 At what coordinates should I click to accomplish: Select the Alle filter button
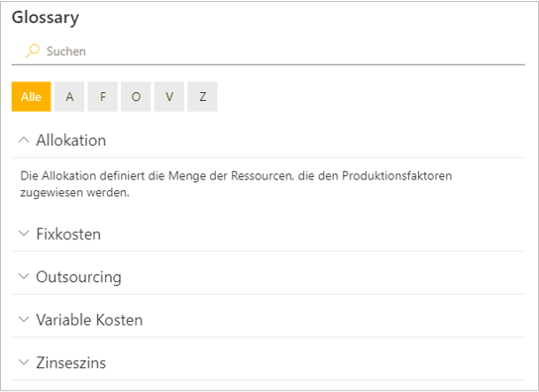(31, 97)
